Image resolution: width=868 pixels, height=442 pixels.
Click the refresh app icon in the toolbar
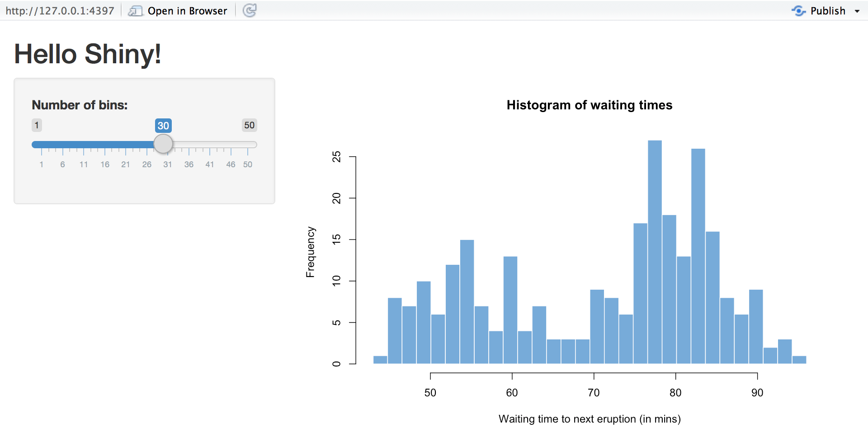250,10
